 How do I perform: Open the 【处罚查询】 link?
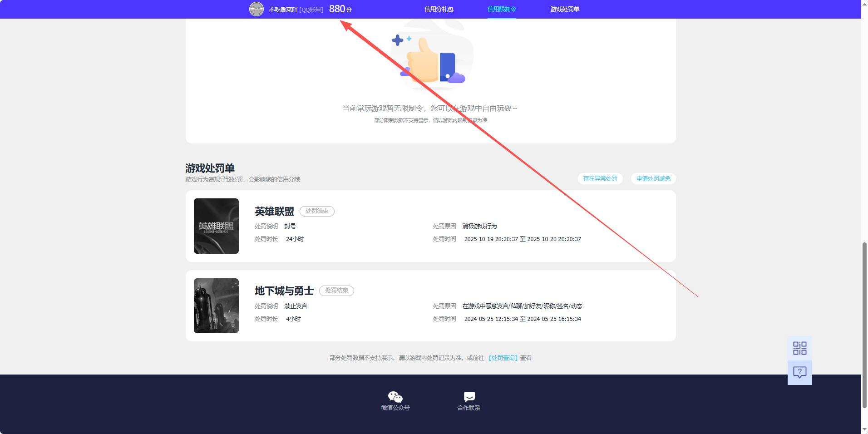pos(503,358)
